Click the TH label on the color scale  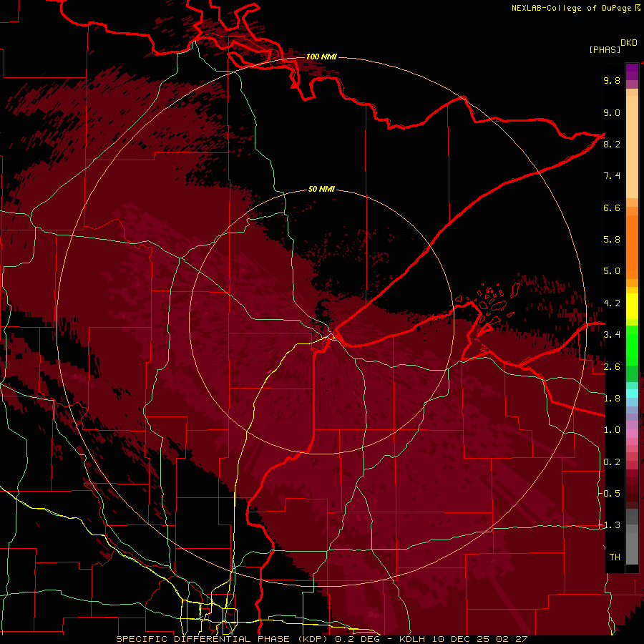(615, 557)
